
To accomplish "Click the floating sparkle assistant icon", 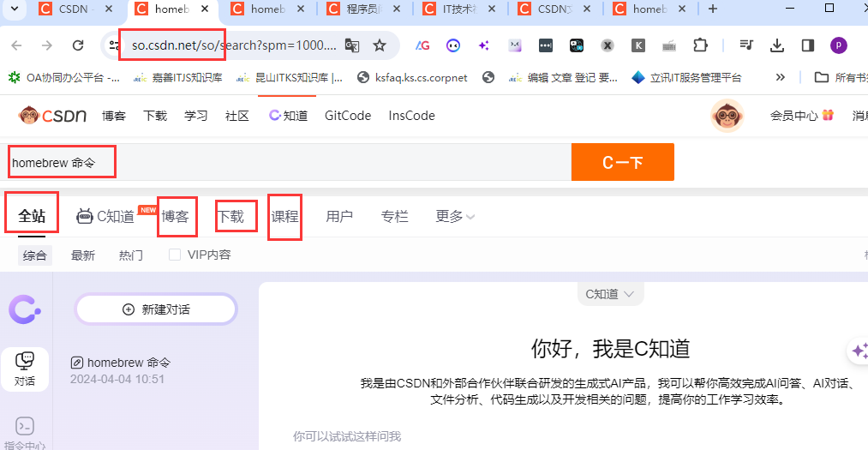I will click(x=859, y=351).
